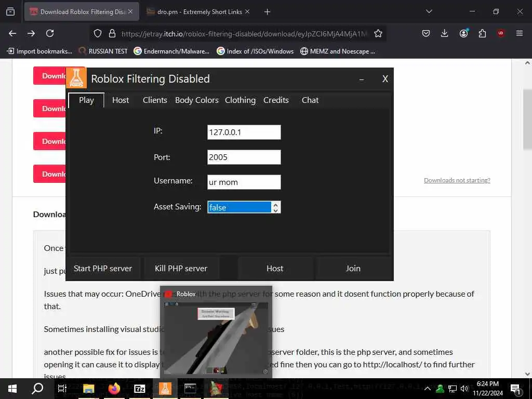Open the Firefox downloads panel
Viewport: 532px width, 399px height.
click(x=445, y=33)
